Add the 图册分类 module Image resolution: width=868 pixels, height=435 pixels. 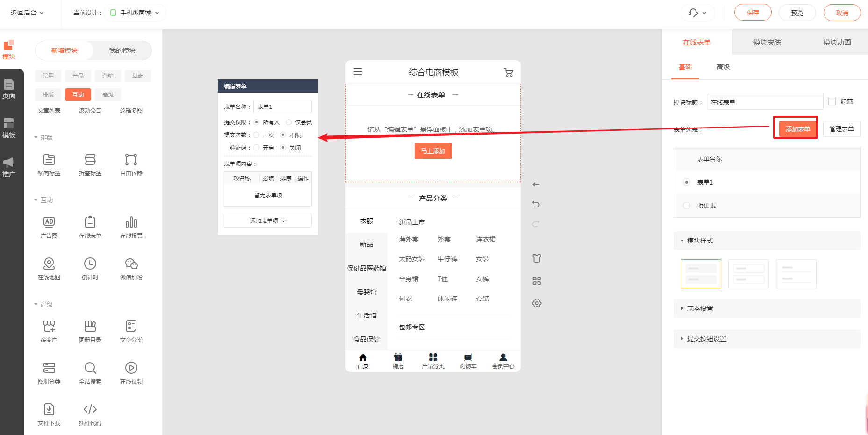pyautogui.click(x=49, y=373)
